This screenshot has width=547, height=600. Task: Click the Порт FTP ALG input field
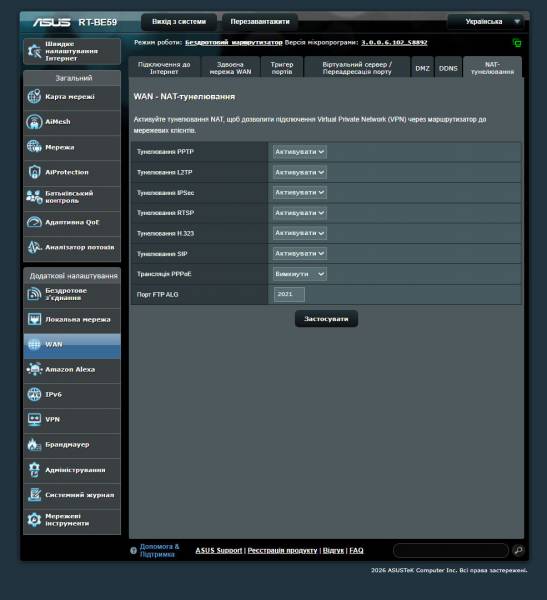click(289, 294)
